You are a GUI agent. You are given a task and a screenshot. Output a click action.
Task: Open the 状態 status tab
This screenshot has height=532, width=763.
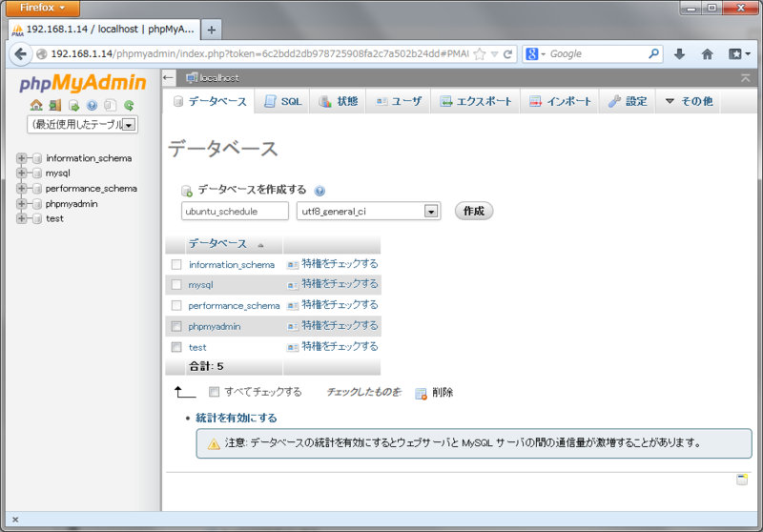coord(338,101)
